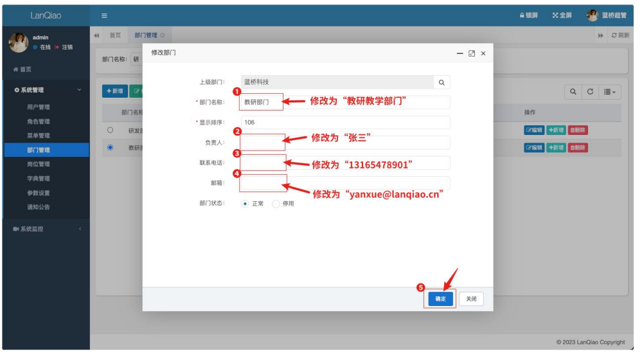
Task: Open 岗位管理 in the sidebar
Action: 38,164
